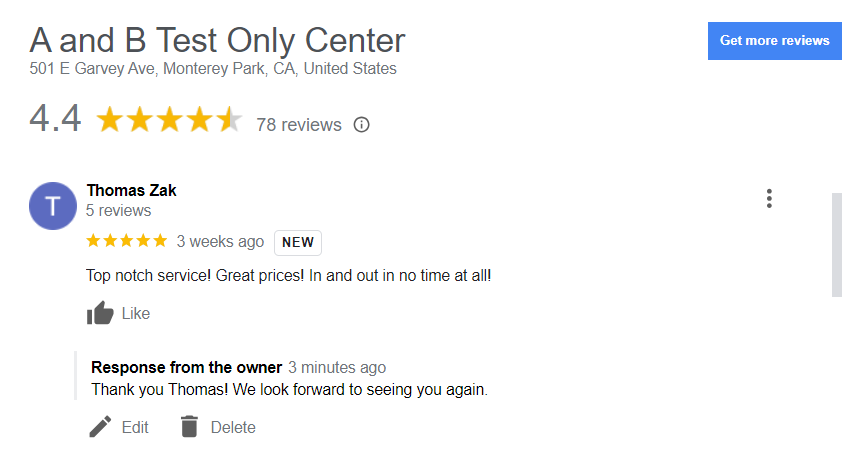The image size is (861, 469).
Task: Click the Get more reviews button
Action: [774, 41]
